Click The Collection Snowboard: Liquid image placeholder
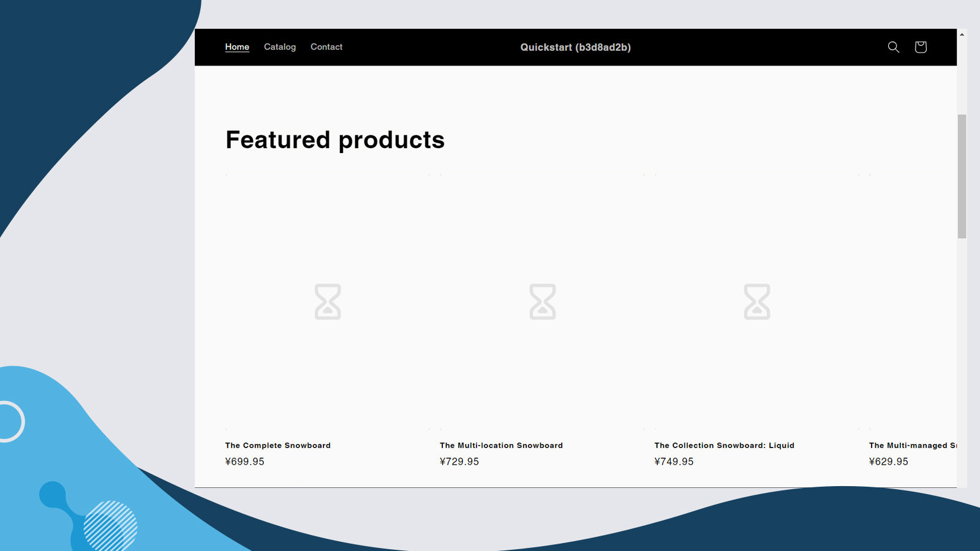The height and width of the screenshot is (551, 980). pyautogui.click(x=757, y=301)
